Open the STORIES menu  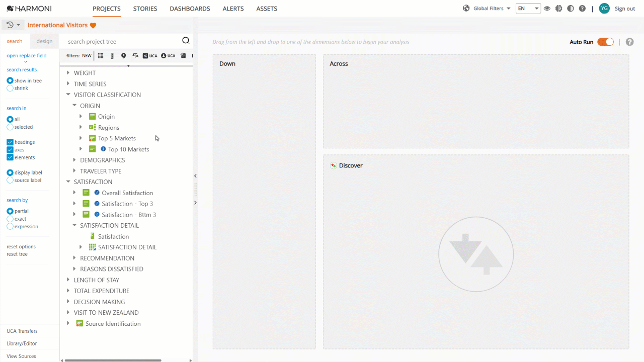click(145, 9)
